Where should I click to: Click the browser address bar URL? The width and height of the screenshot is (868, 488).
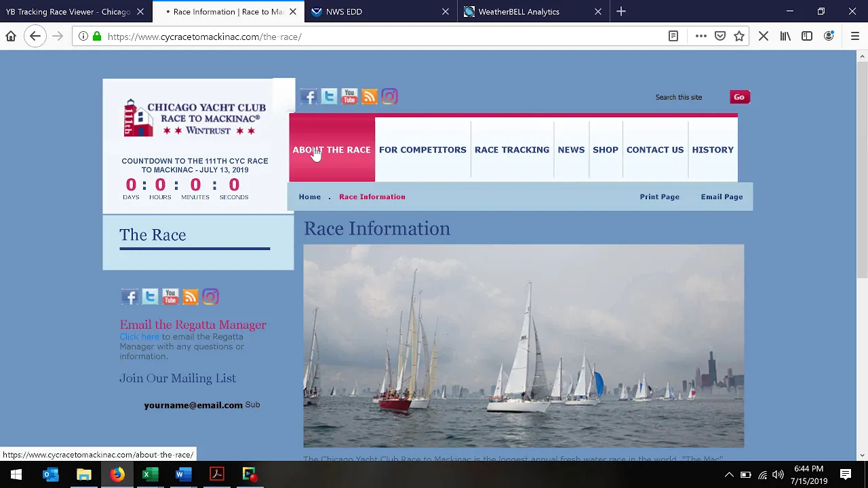[205, 37]
